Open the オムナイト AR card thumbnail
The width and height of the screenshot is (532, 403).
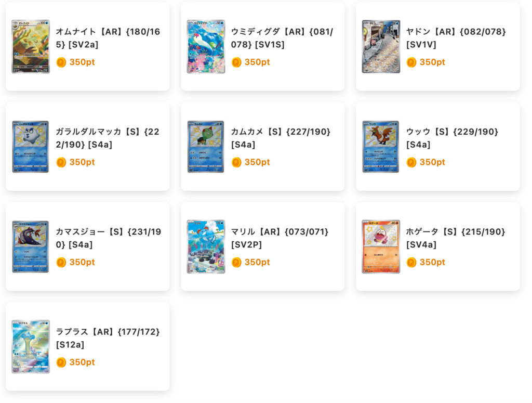[31, 46]
